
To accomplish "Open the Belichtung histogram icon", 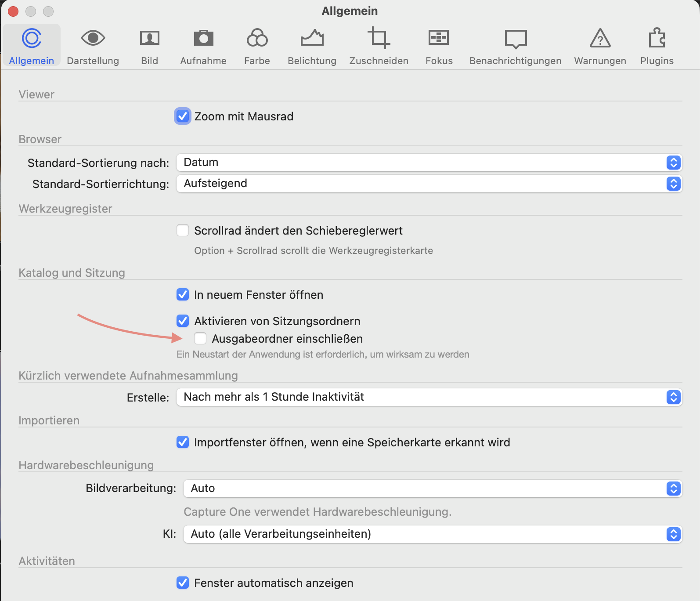I will point(312,38).
